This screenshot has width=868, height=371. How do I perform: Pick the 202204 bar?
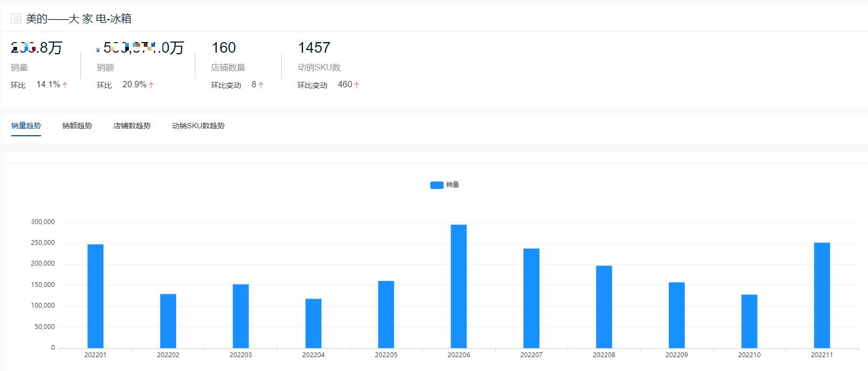click(313, 324)
